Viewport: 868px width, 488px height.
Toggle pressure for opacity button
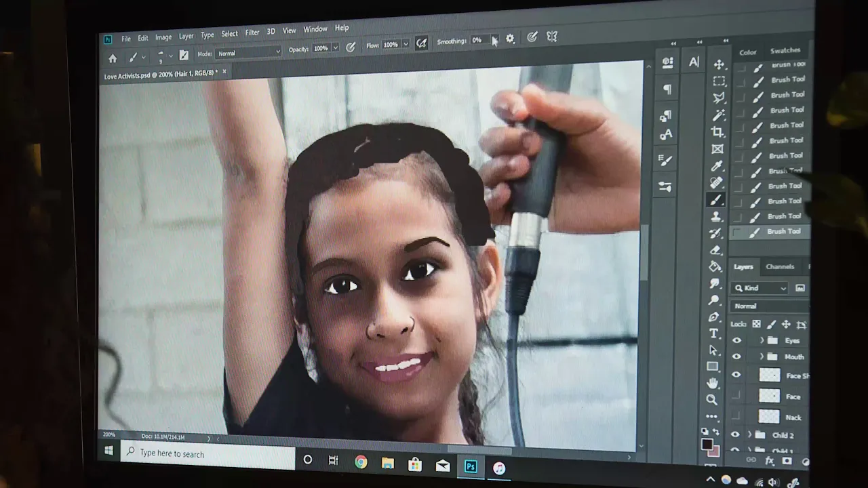click(x=351, y=47)
